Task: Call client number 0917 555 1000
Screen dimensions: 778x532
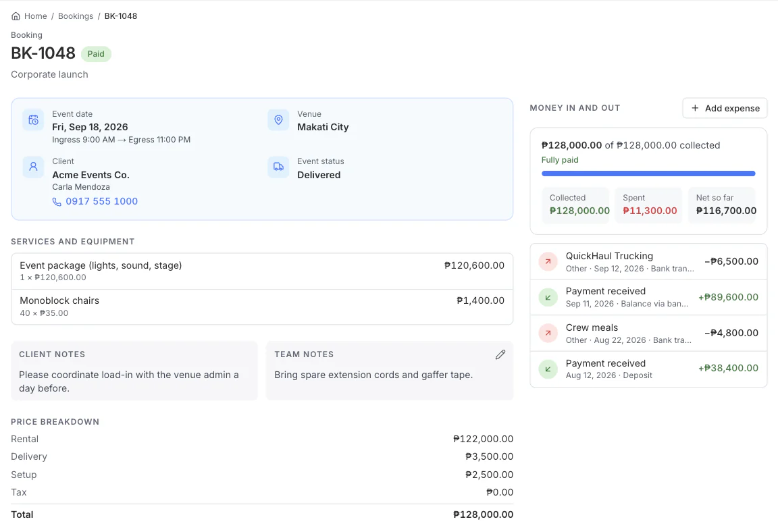Action: [x=102, y=201]
